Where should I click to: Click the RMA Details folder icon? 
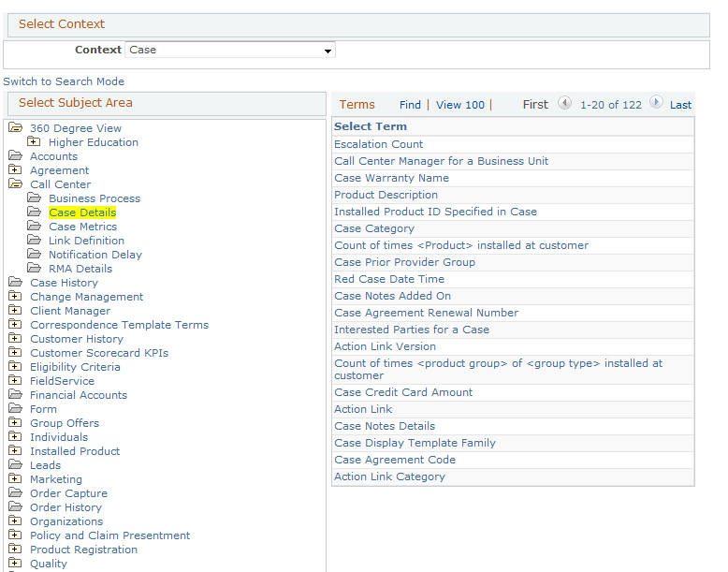[x=34, y=268]
